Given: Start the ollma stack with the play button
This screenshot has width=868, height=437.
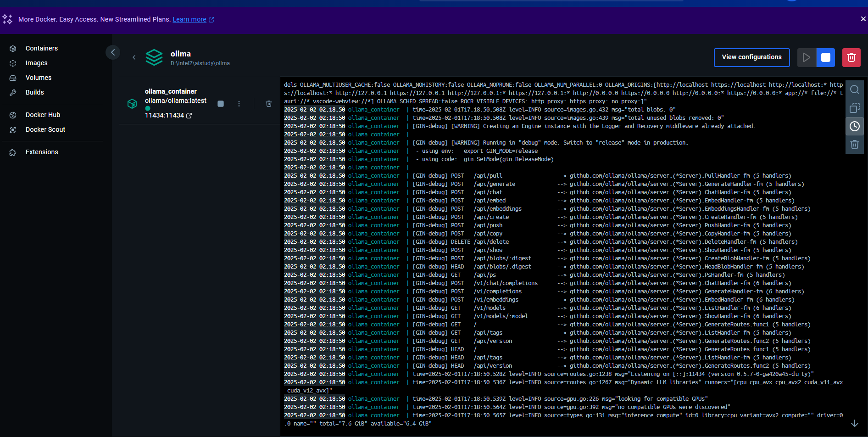Looking at the screenshot, I should click(807, 57).
